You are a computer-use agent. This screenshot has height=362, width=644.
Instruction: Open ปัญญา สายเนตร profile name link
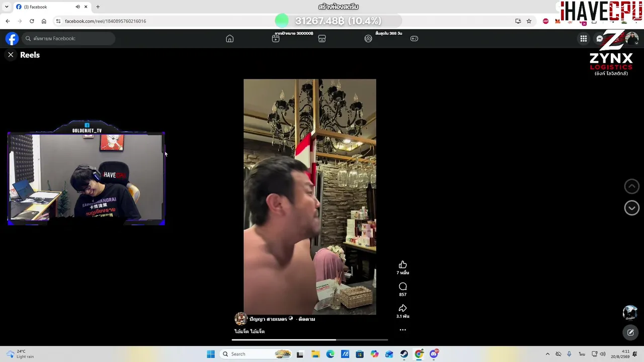(x=268, y=319)
